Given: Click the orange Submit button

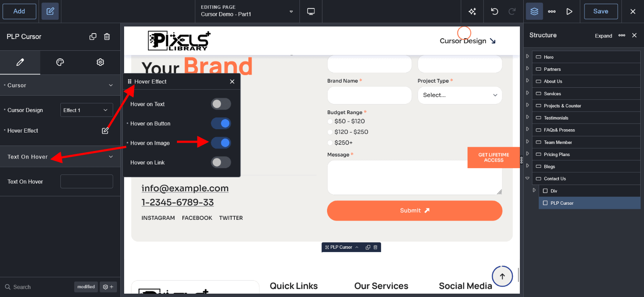Looking at the screenshot, I should (x=414, y=211).
